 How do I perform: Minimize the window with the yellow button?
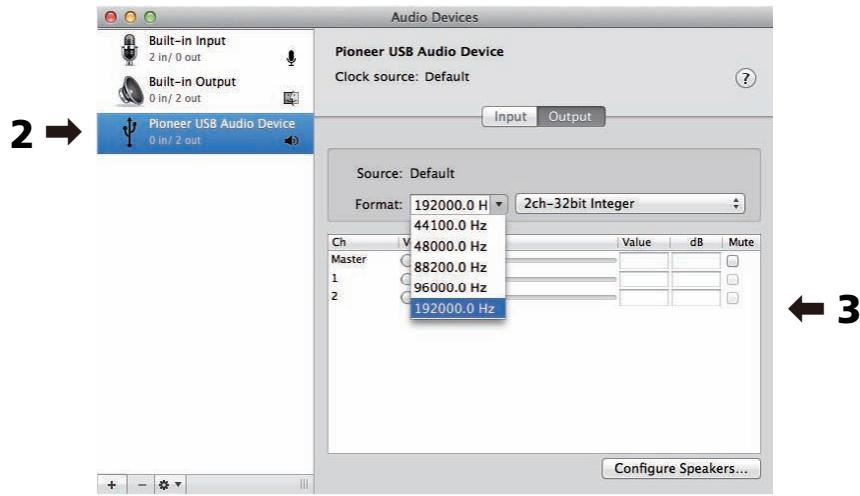tap(131, 17)
